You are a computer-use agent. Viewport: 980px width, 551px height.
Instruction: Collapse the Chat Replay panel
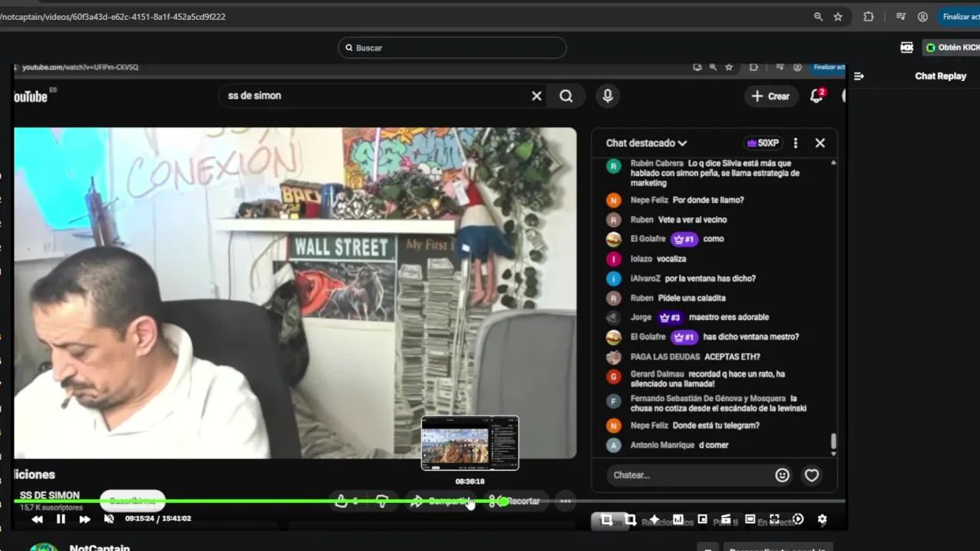(x=859, y=76)
